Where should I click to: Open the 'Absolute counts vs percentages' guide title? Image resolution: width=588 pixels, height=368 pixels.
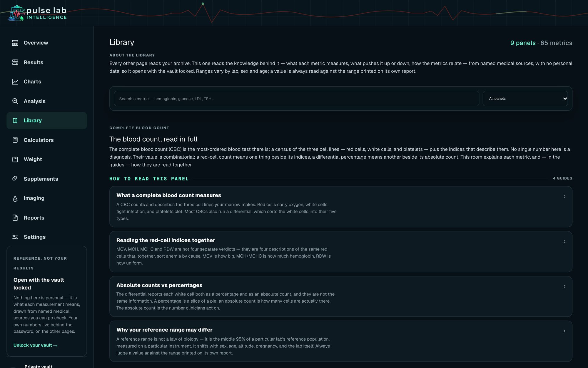point(159,285)
